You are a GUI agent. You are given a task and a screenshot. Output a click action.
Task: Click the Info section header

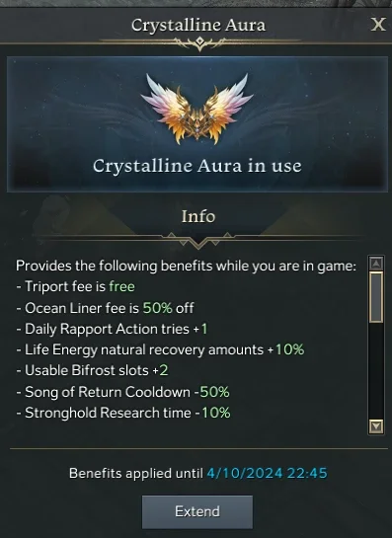pos(198,216)
